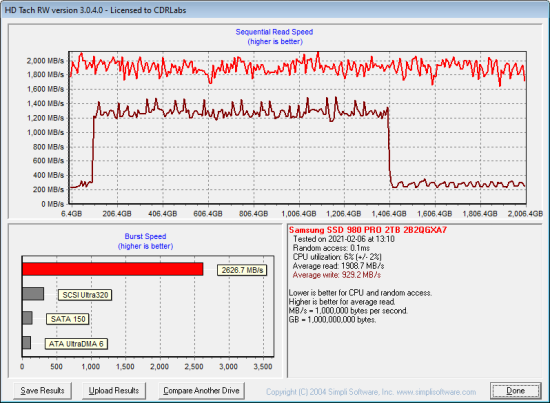Click the SATA 150 label
550x403 pixels.
pos(68,319)
